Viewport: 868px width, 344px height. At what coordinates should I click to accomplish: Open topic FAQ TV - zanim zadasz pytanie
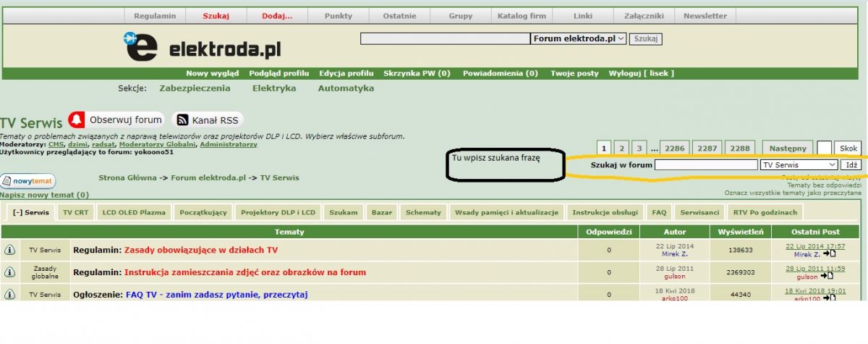pos(217,295)
